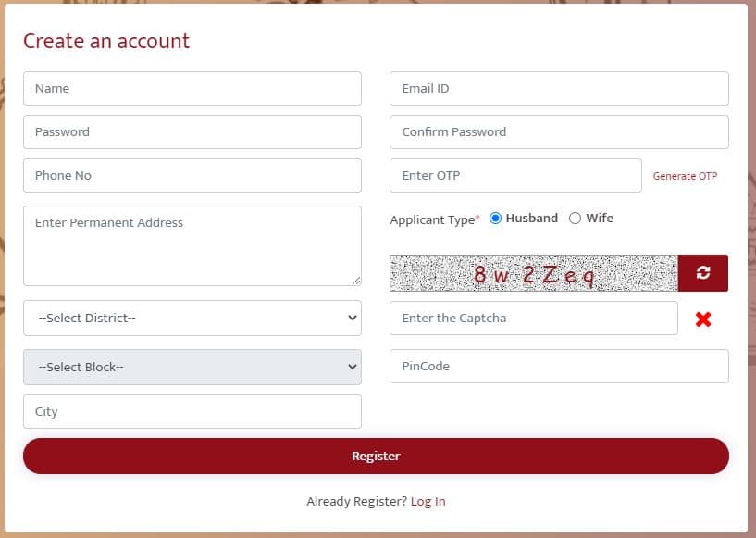
Task: Click the Confirm Password field
Action: (x=559, y=132)
